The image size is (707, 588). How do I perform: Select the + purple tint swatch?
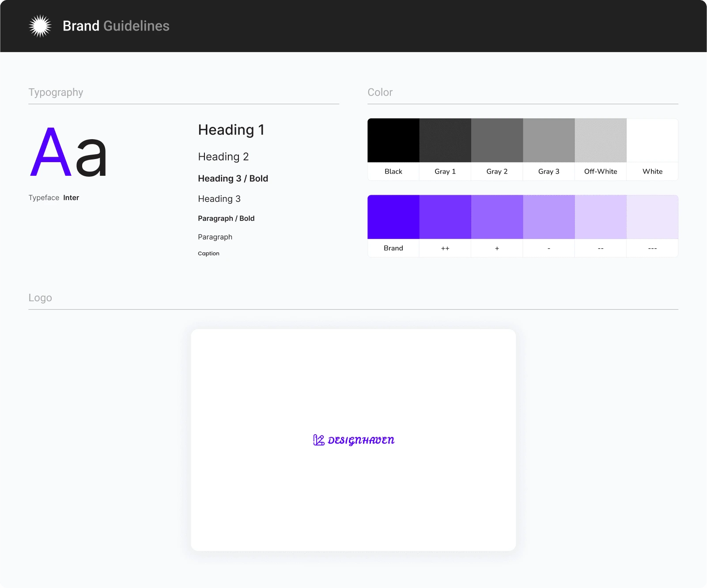coord(497,217)
